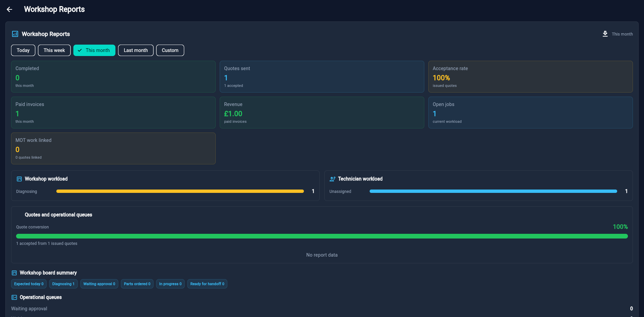Select the This week period filter
Image resolution: width=644 pixels, height=317 pixels.
54,50
